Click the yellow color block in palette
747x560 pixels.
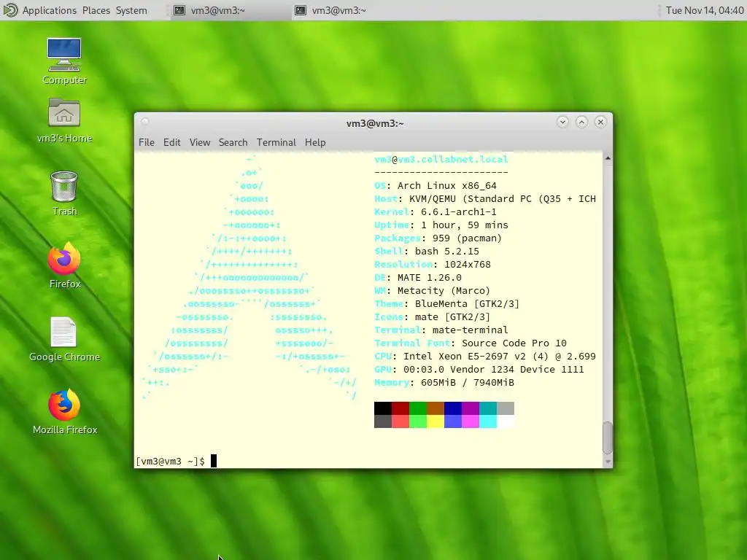(436, 421)
